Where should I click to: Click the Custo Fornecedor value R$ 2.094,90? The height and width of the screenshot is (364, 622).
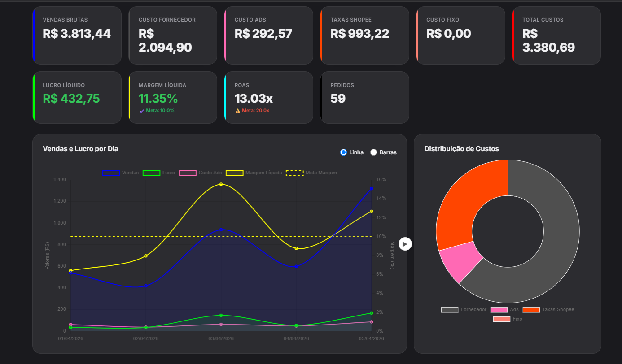pyautogui.click(x=165, y=40)
